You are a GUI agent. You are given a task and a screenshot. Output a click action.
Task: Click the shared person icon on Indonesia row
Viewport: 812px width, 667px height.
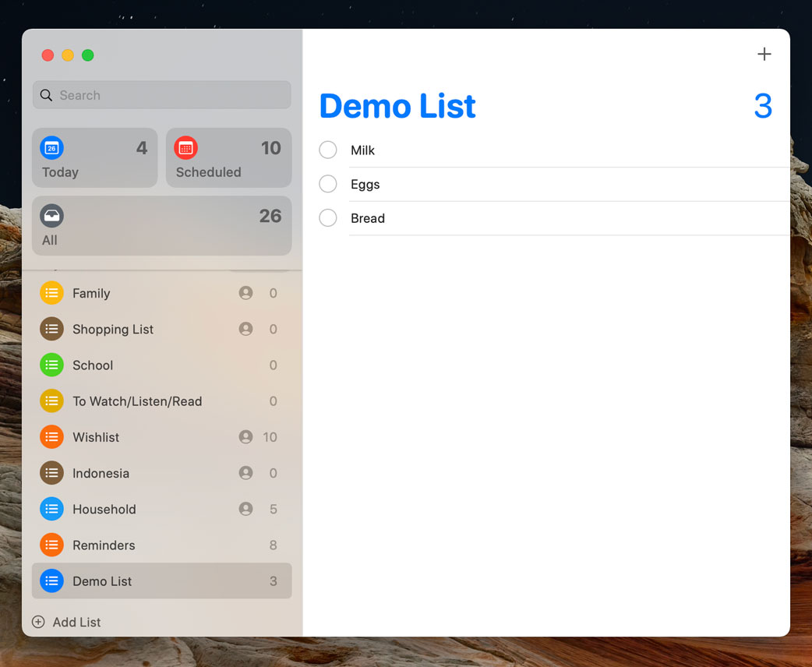[x=246, y=473]
